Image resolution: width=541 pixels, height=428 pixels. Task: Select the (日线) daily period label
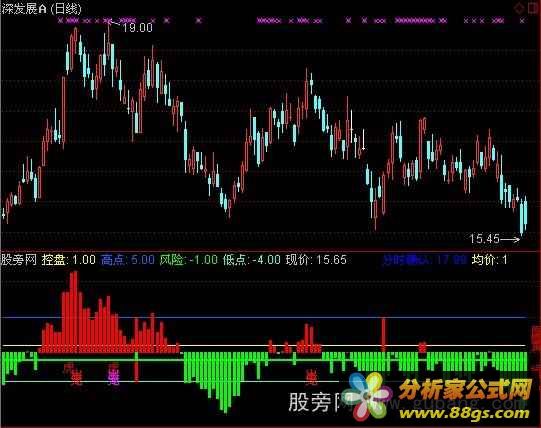[66, 9]
